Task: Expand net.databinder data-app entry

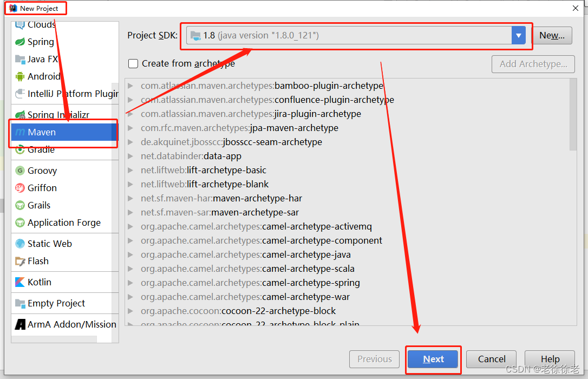Action: click(130, 156)
